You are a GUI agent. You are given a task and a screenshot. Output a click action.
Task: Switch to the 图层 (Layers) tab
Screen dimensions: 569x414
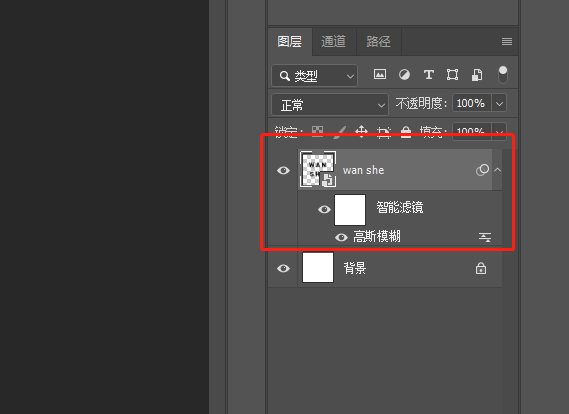point(290,41)
